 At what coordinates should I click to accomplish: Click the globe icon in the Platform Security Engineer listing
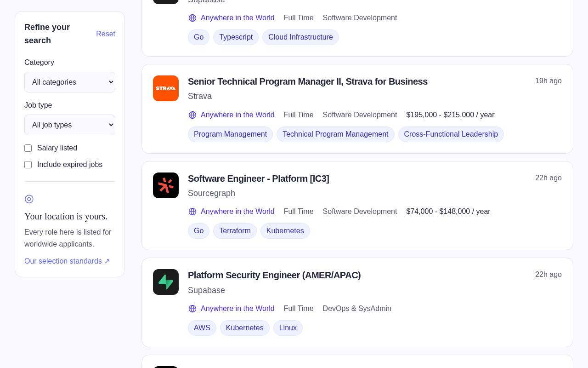coord(192,309)
